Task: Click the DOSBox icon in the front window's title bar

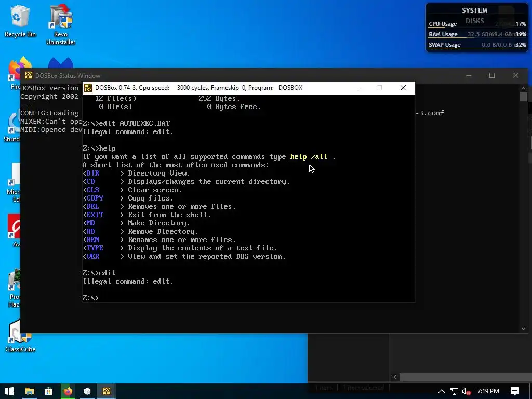Action: tap(88, 88)
